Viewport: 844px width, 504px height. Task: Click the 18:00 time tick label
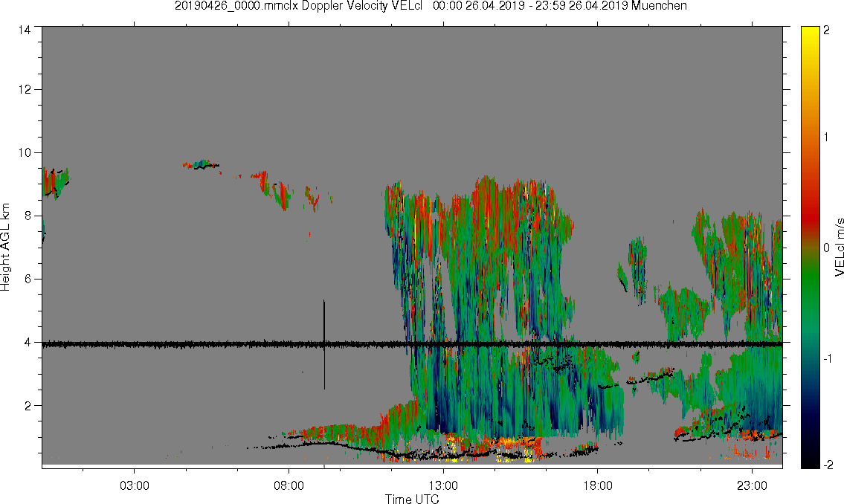[x=597, y=485]
